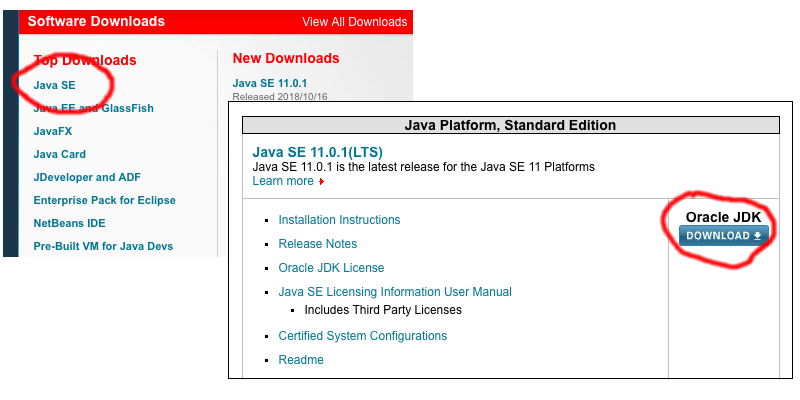The image size is (800, 400).
Task: Open Installation Instructions
Action: [339, 220]
